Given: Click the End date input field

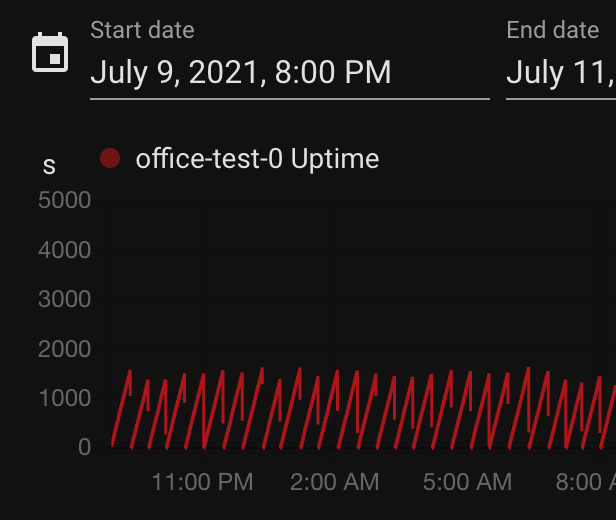Looking at the screenshot, I should 560,73.
